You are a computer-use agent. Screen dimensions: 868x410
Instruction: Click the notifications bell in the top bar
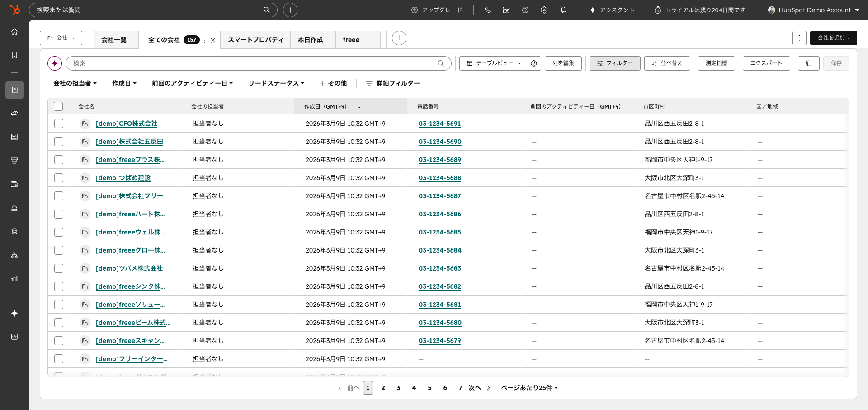563,10
